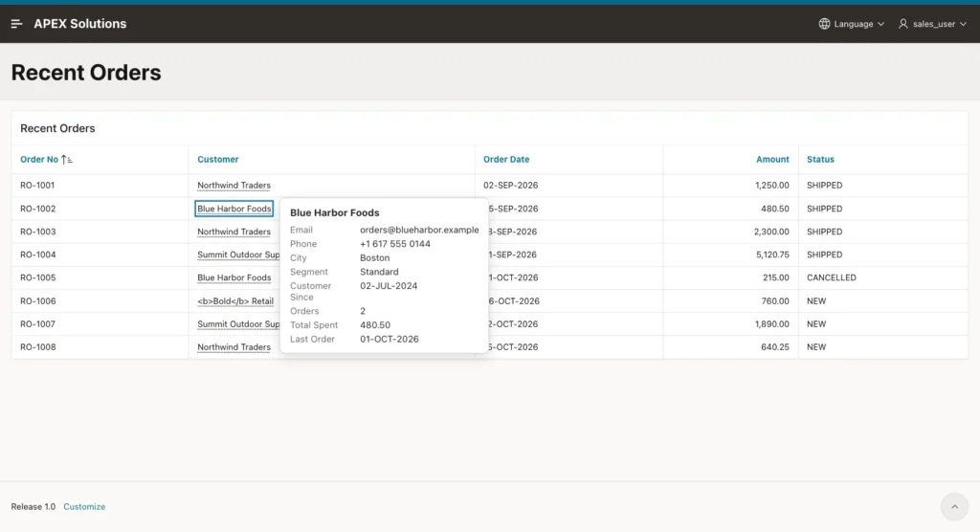Select order number RO-1008
This screenshot has width=980, height=532.
(x=37, y=347)
